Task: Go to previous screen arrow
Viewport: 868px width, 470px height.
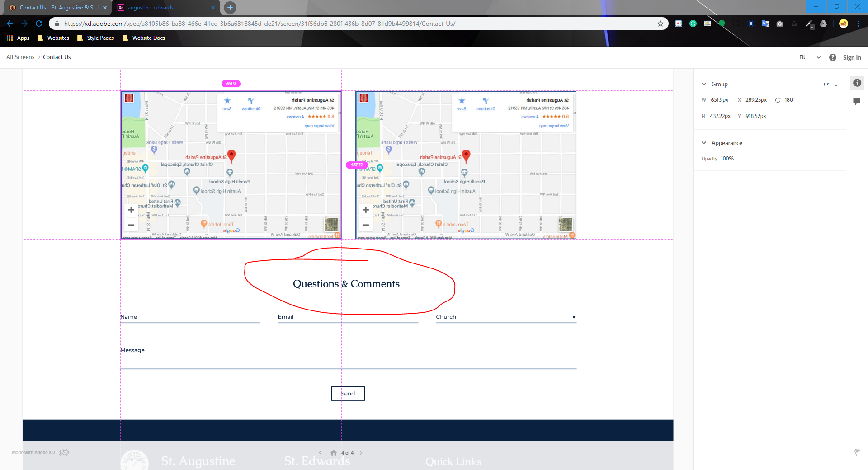Action: [x=320, y=453]
